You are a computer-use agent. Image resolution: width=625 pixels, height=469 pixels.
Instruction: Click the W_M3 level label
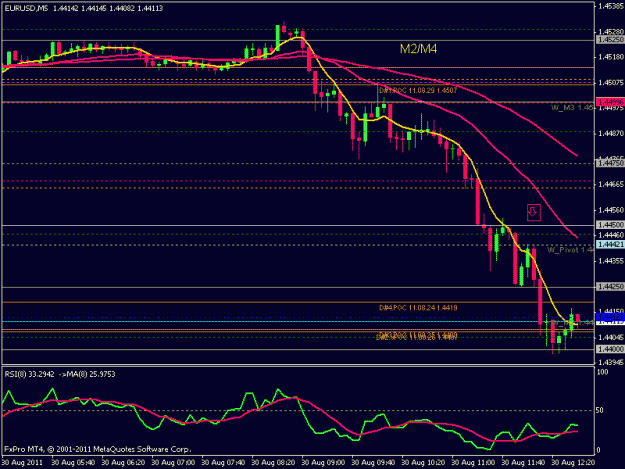click(x=572, y=108)
